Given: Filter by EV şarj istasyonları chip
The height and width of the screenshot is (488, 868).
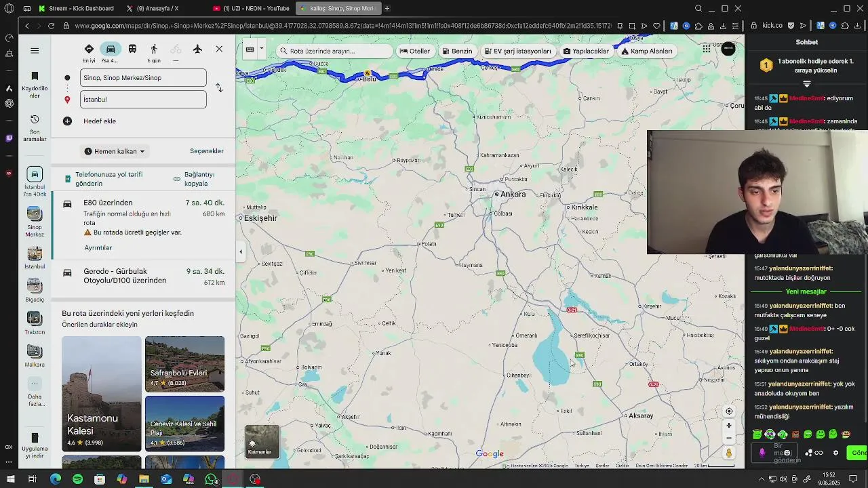Looking at the screenshot, I should pos(518,51).
